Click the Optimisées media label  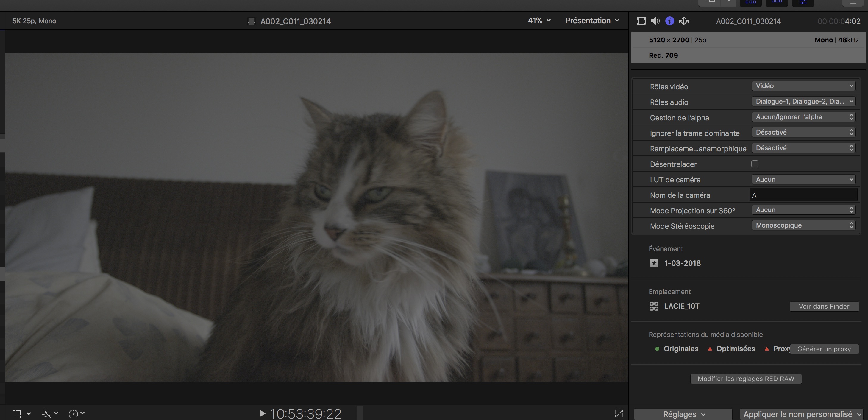point(736,349)
